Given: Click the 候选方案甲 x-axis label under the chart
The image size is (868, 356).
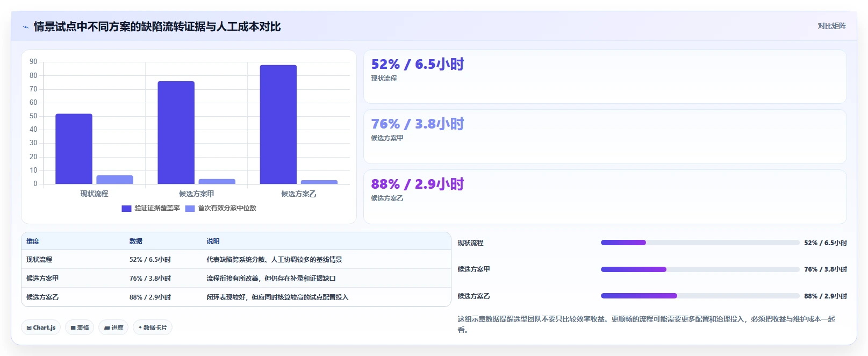Looking at the screenshot, I should point(196,194).
